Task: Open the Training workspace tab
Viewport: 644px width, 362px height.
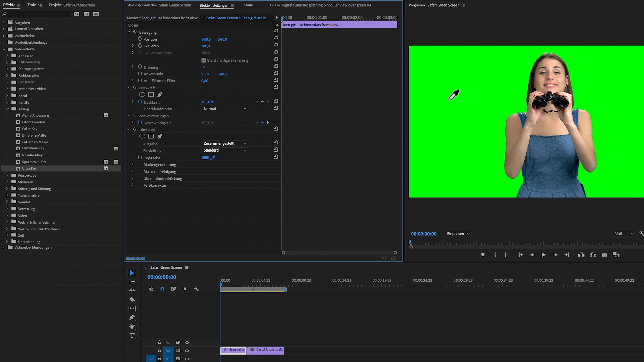Action: coord(35,5)
